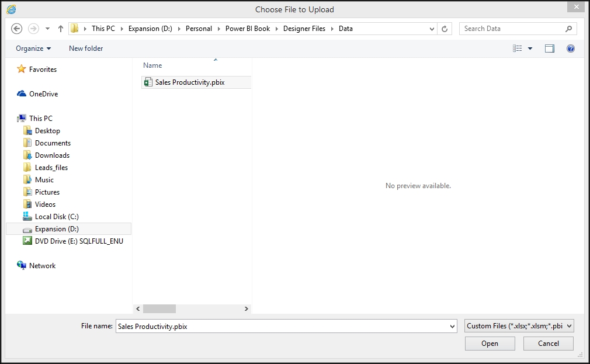Refresh the Data folder listing
590x364 pixels.
click(x=445, y=29)
